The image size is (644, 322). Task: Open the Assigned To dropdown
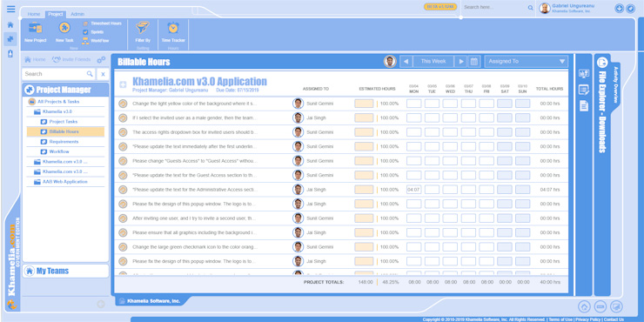click(x=527, y=62)
